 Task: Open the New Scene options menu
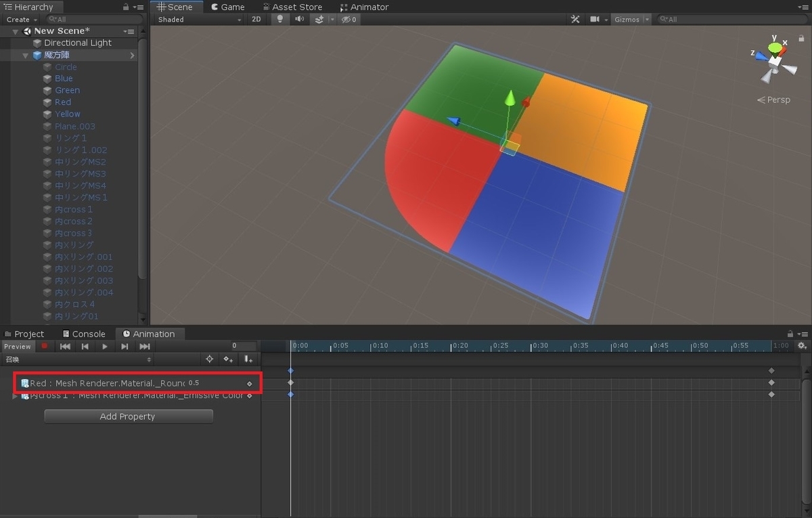coord(129,31)
